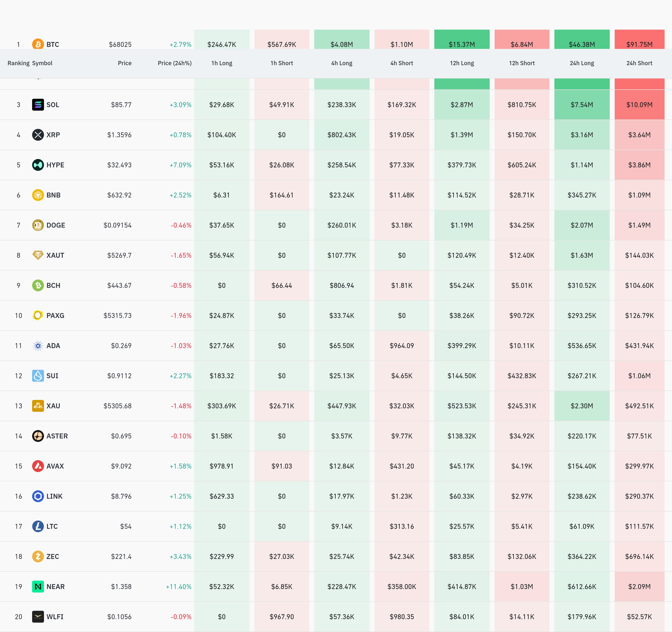Screen dimensions: 672x632
Task: Open the ASTER symbol link
Action: tap(57, 436)
